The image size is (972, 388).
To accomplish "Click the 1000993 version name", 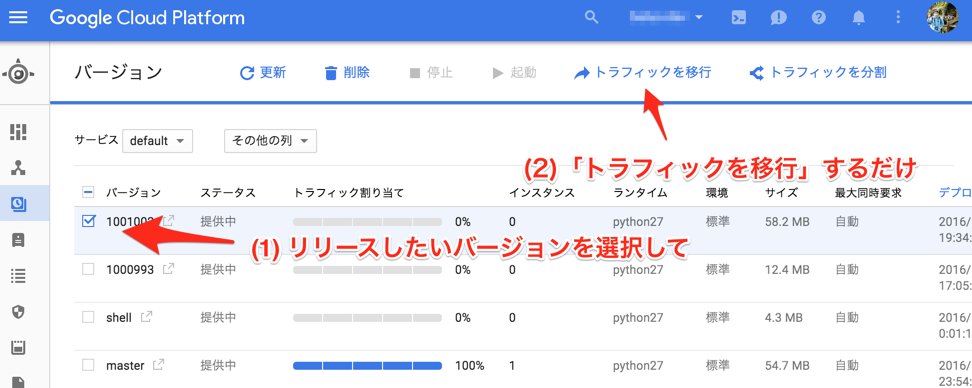I will point(130,270).
